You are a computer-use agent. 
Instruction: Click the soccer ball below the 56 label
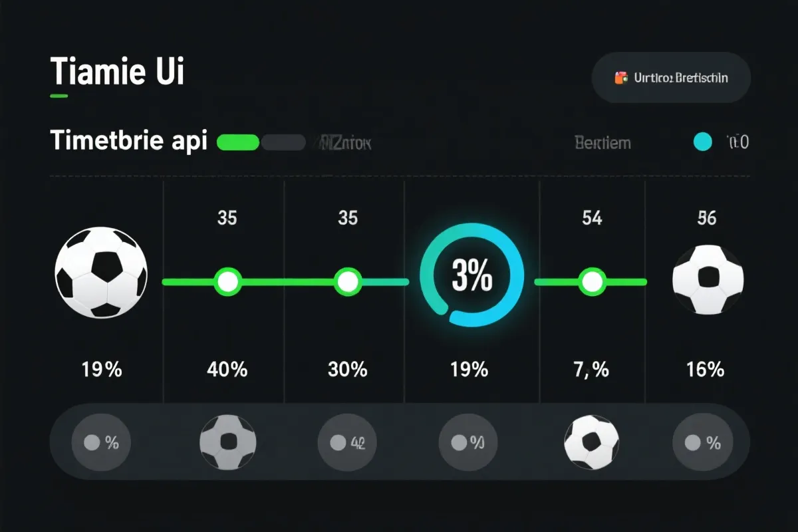(x=708, y=279)
